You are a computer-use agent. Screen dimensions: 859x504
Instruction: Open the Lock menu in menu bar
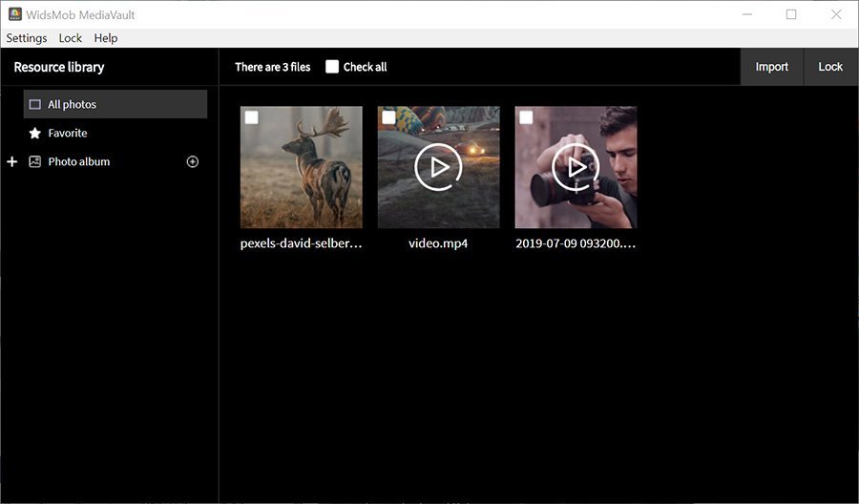tap(70, 38)
